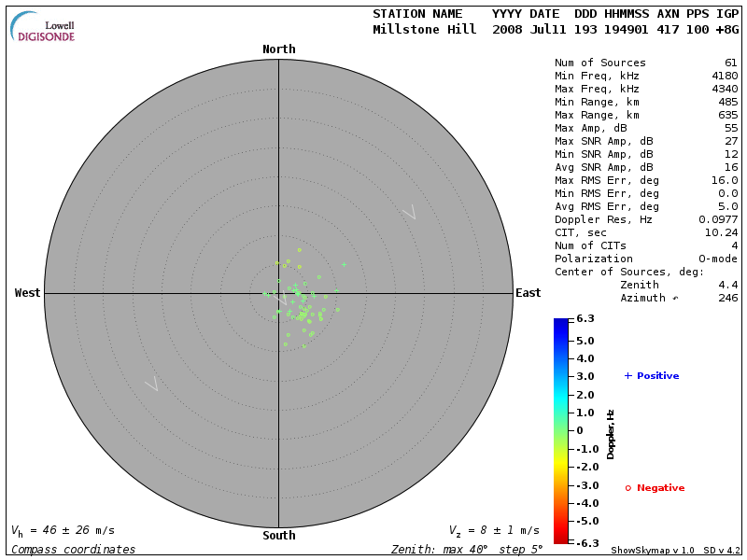
Task: Click the isolated green plus source northeast of cluster
Action: (344, 264)
